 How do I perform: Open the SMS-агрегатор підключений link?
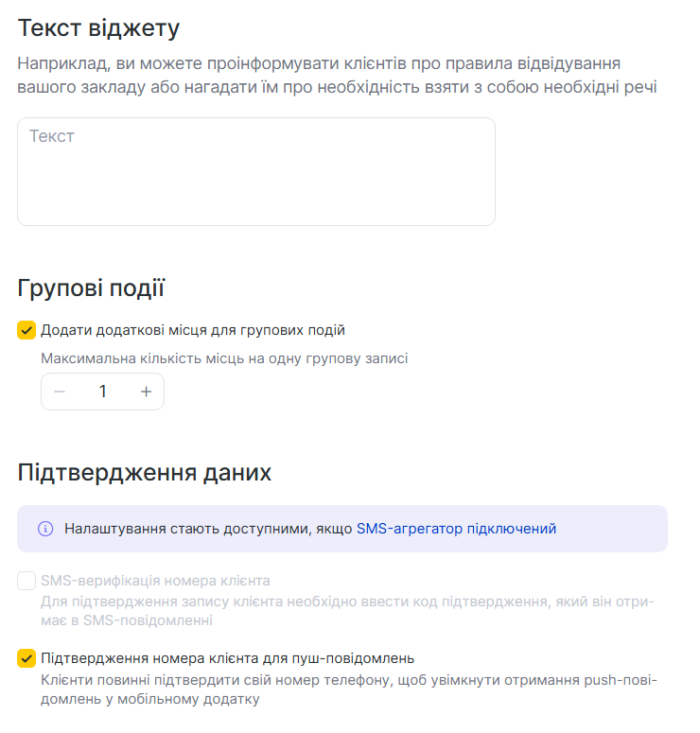pos(456,529)
